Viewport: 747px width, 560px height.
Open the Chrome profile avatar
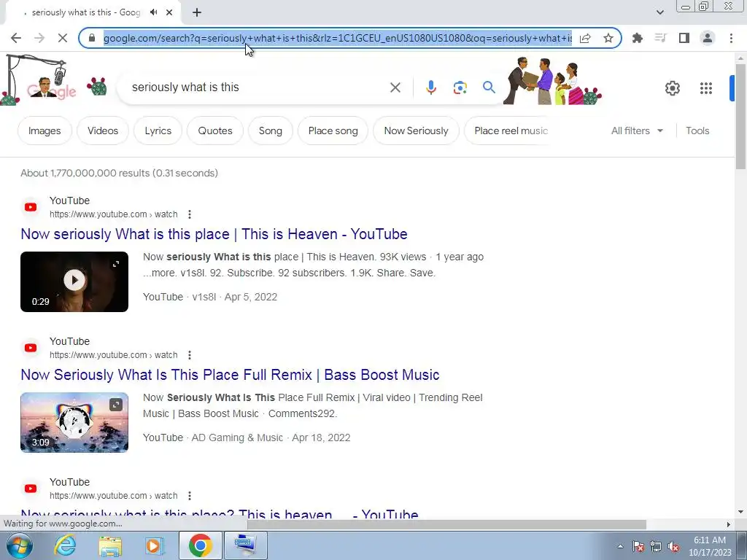click(708, 38)
